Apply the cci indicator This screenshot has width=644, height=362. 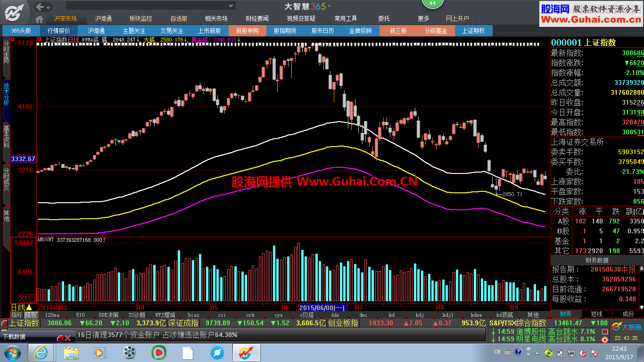point(222,315)
